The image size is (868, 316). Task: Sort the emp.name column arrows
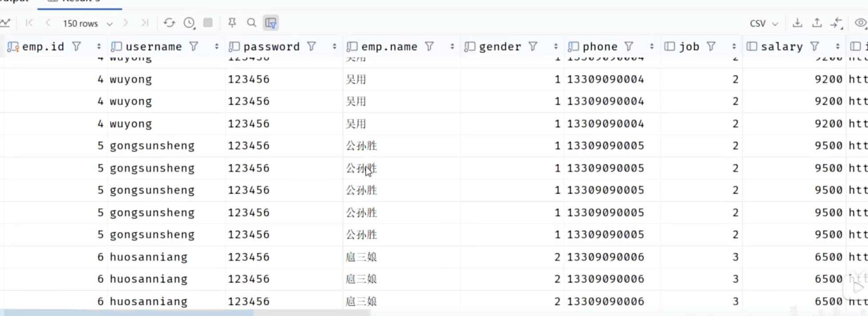point(452,46)
